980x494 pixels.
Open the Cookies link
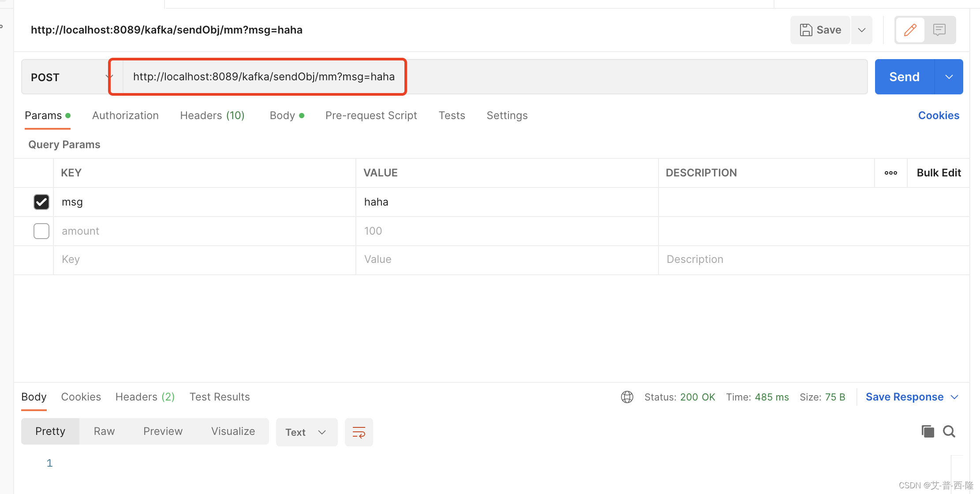click(938, 115)
